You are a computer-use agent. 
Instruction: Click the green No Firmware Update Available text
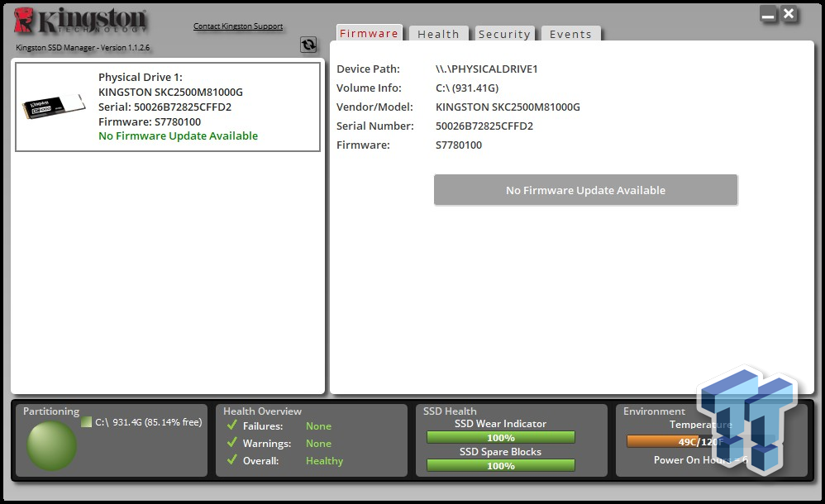coord(178,136)
